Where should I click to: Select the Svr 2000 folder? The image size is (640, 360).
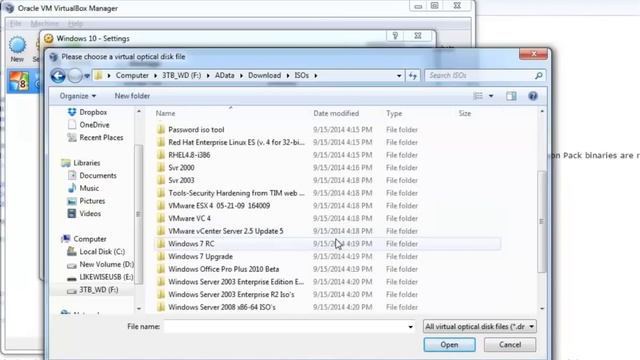click(181, 167)
